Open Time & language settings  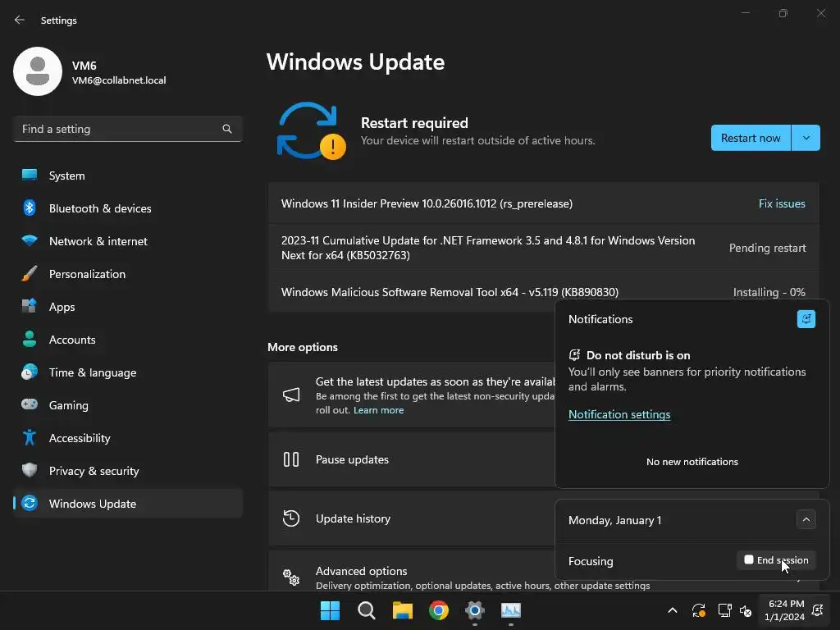pyautogui.click(x=127, y=372)
